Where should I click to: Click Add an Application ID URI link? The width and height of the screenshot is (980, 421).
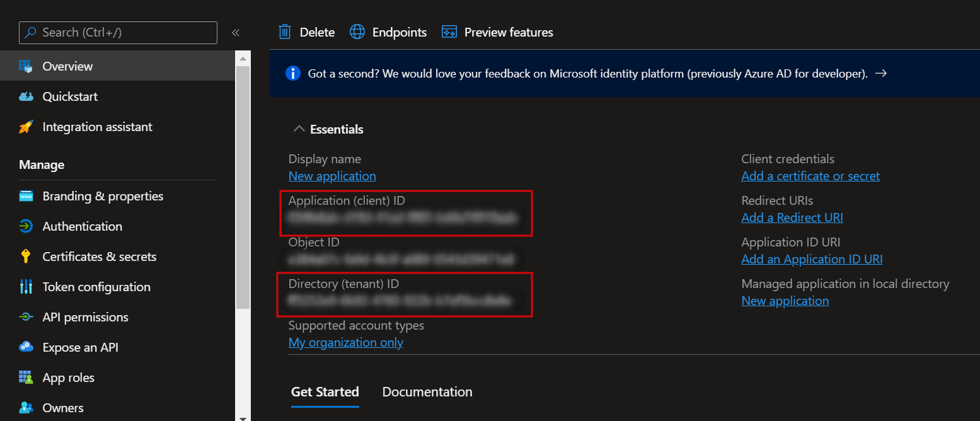(812, 259)
